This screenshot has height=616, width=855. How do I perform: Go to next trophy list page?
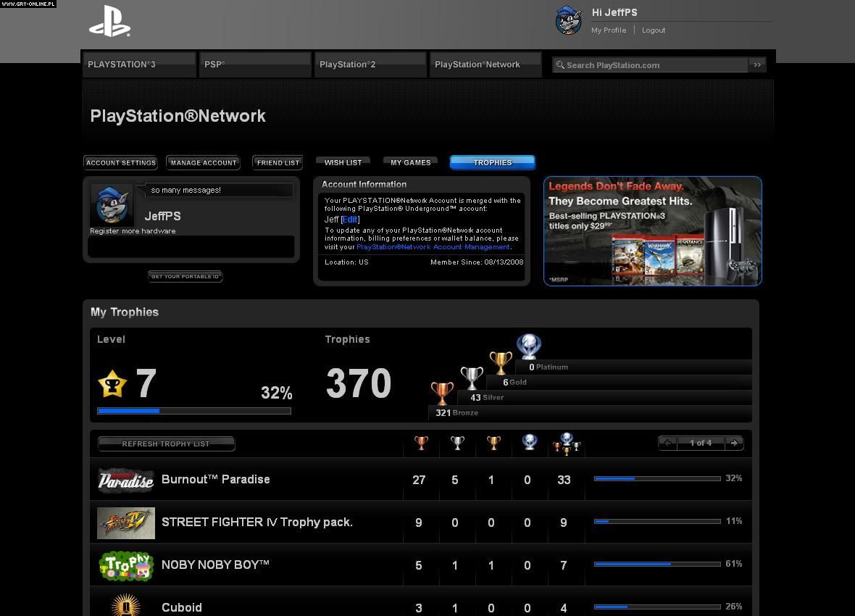[734, 443]
